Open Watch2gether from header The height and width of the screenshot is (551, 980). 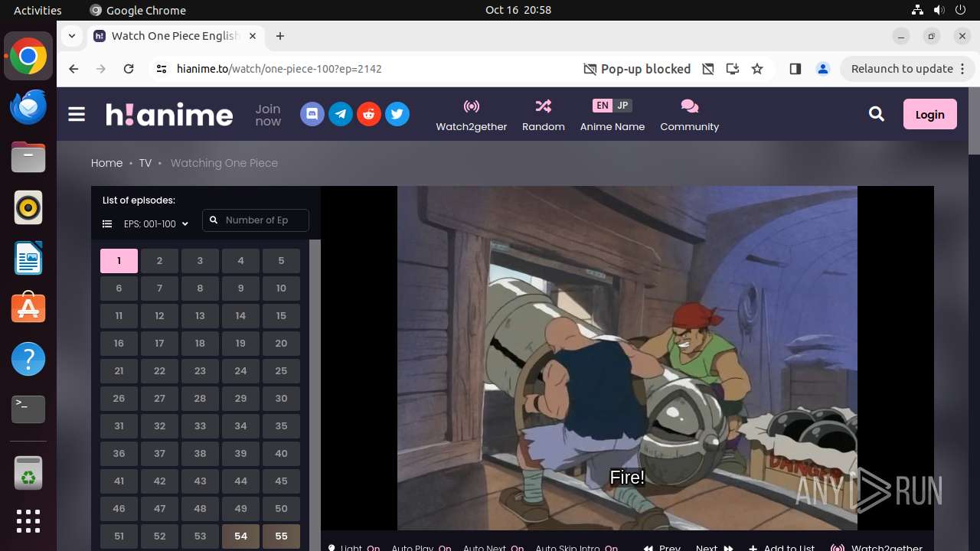pyautogui.click(x=472, y=115)
